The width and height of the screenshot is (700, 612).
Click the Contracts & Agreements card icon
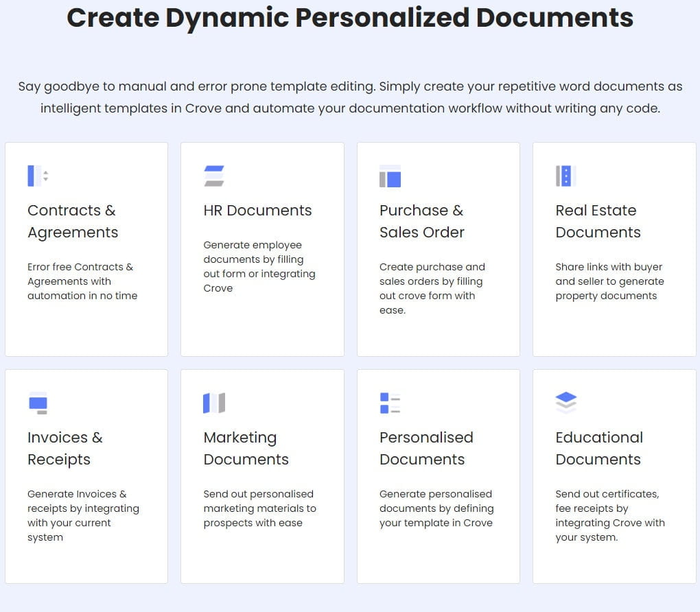pos(38,176)
